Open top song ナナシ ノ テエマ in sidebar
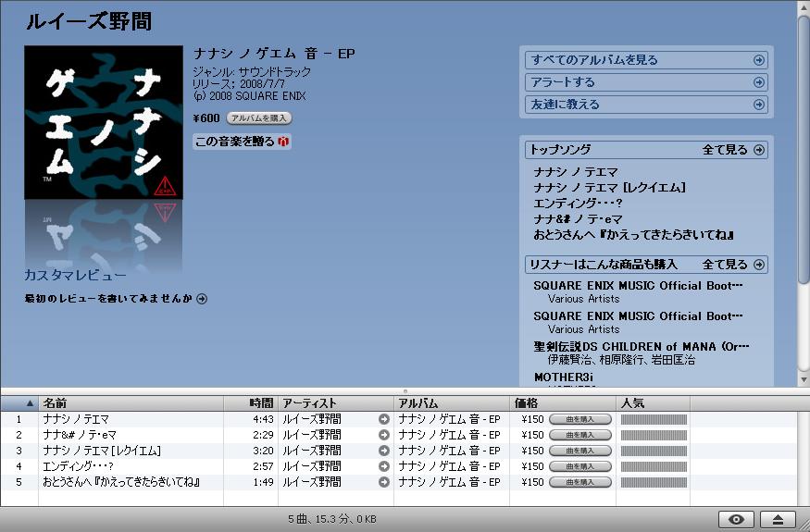The height and width of the screenshot is (532, 810). [576, 172]
